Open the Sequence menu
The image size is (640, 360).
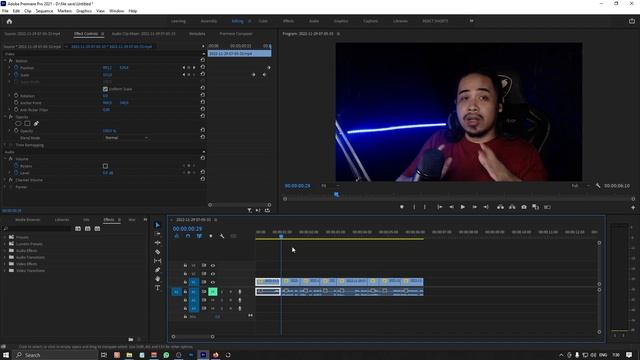[44, 11]
